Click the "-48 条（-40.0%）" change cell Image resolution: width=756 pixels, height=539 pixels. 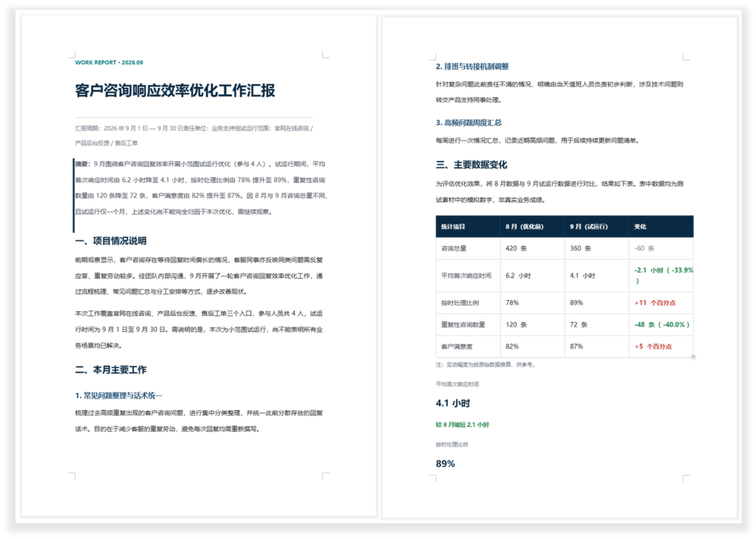pyautogui.click(x=661, y=325)
